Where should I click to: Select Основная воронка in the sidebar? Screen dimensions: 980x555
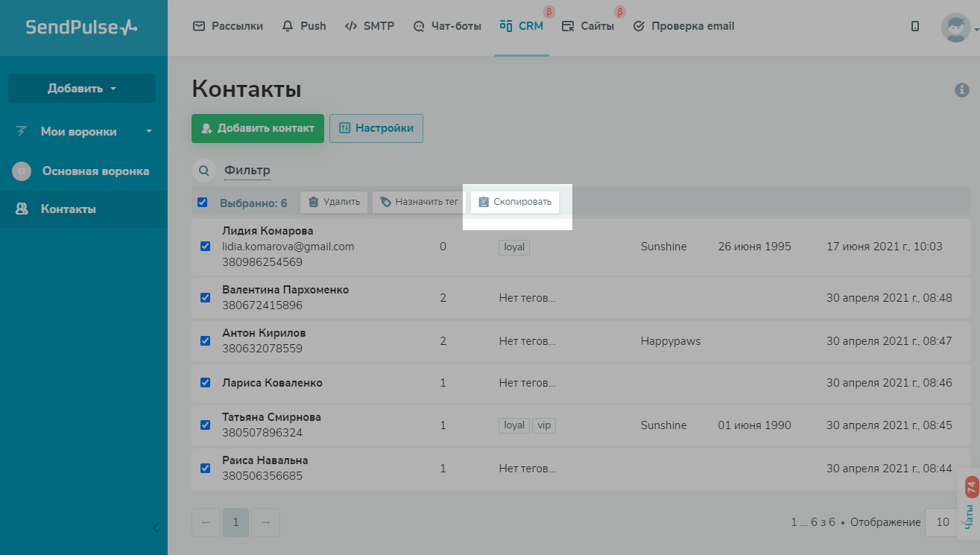coord(95,171)
